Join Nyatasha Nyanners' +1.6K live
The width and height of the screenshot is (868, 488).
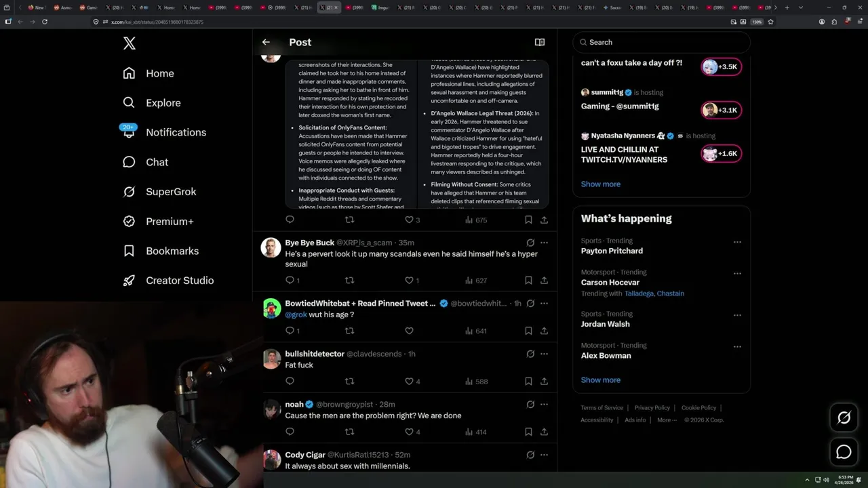722,154
